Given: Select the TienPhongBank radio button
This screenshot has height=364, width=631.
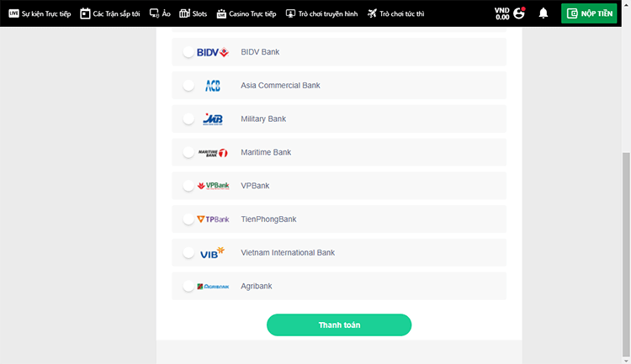Looking at the screenshot, I should click(188, 219).
